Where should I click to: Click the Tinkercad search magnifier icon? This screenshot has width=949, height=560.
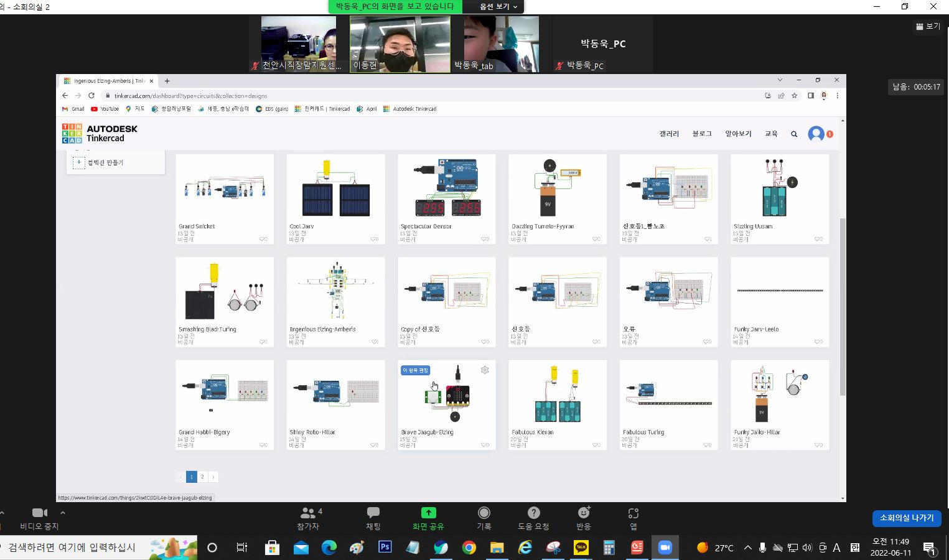pyautogui.click(x=794, y=134)
